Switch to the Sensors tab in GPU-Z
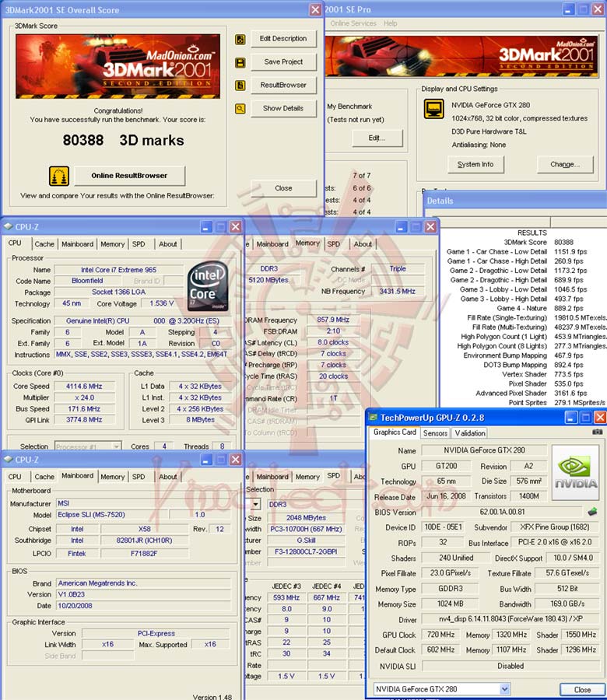 tap(435, 433)
